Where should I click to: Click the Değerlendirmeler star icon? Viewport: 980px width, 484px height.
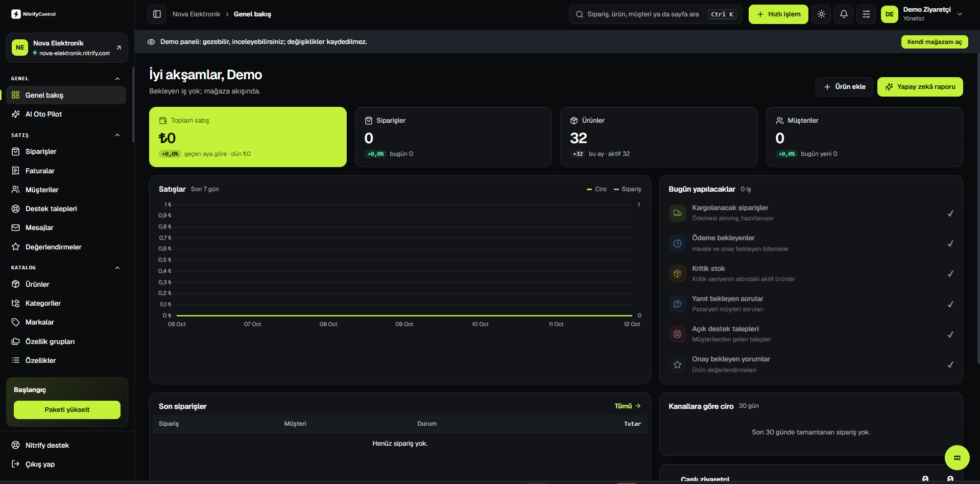(x=16, y=247)
